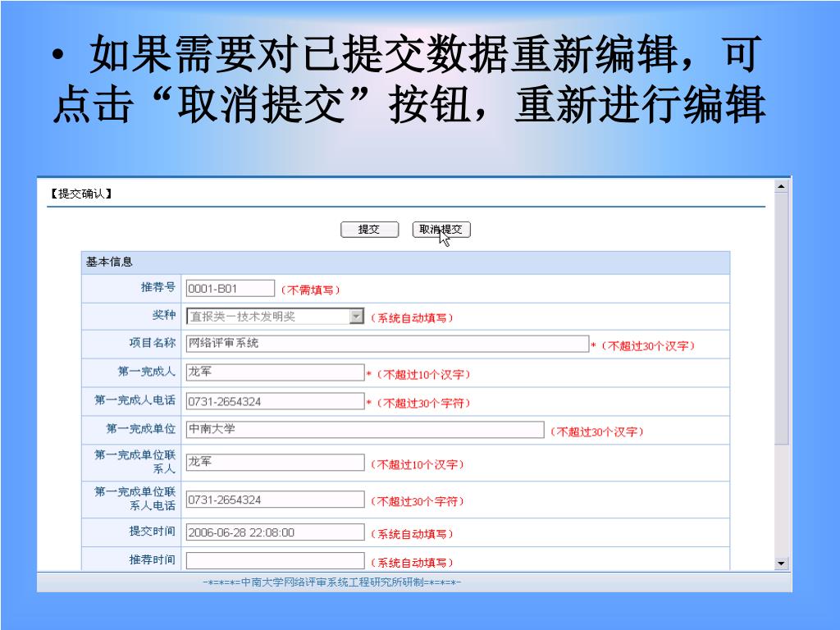Click the 第一完成单位 field with 中南大学

365,430
